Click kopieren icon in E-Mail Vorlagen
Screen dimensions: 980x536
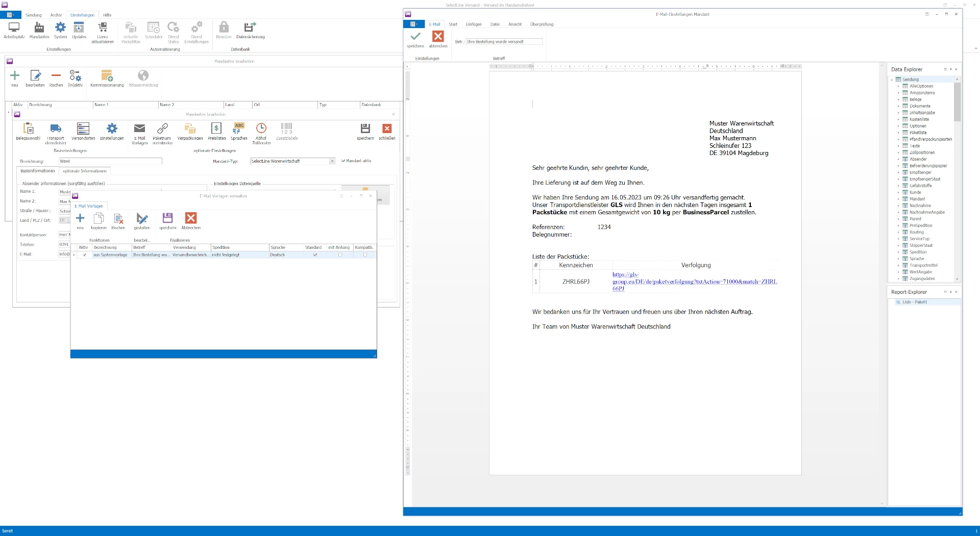coord(99,219)
